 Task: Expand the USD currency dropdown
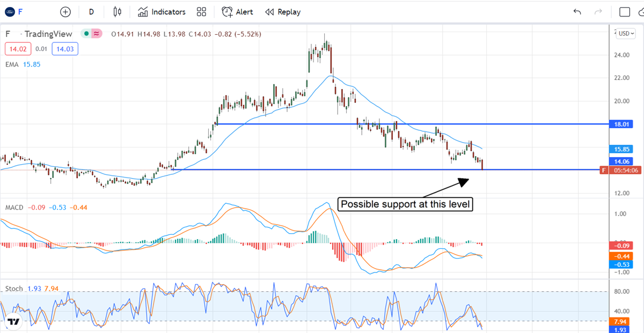click(626, 33)
